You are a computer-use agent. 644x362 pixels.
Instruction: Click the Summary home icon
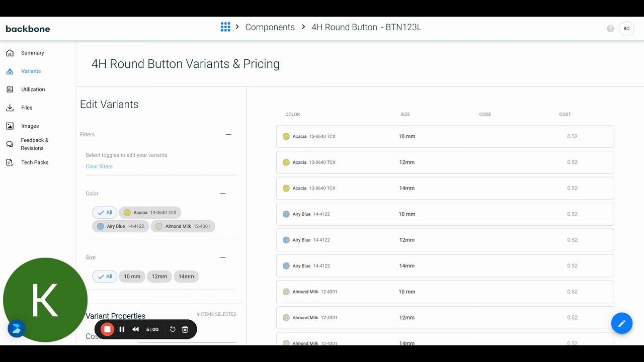(x=10, y=53)
